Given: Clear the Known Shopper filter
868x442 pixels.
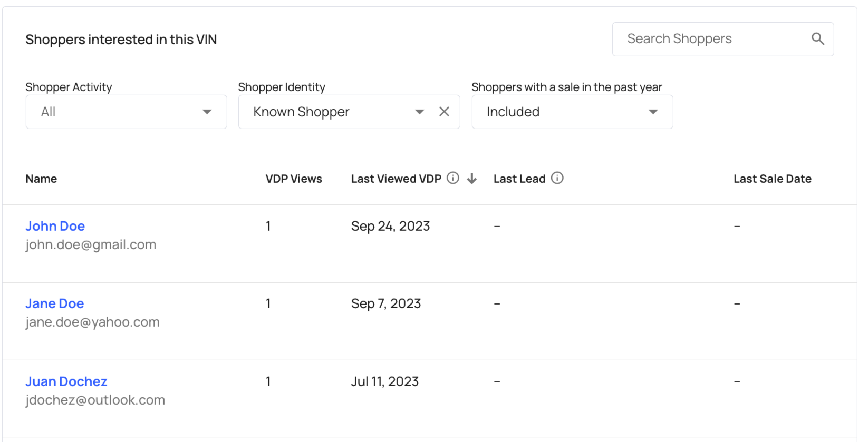Looking at the screenshot, I should (444, 112).
